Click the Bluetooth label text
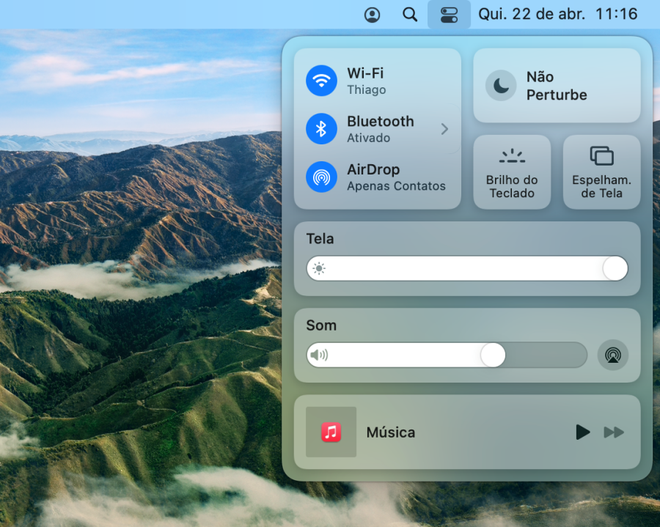The width and height of the screenshot is (660, 527). [380, 121]
